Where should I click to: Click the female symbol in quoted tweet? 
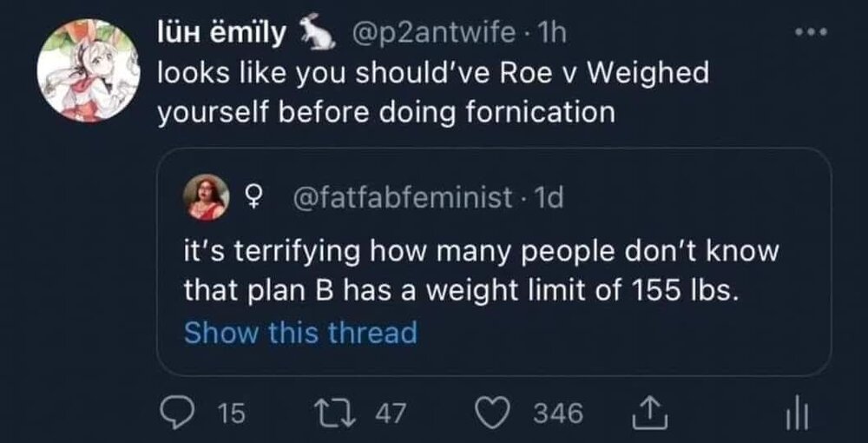(255, 198)
